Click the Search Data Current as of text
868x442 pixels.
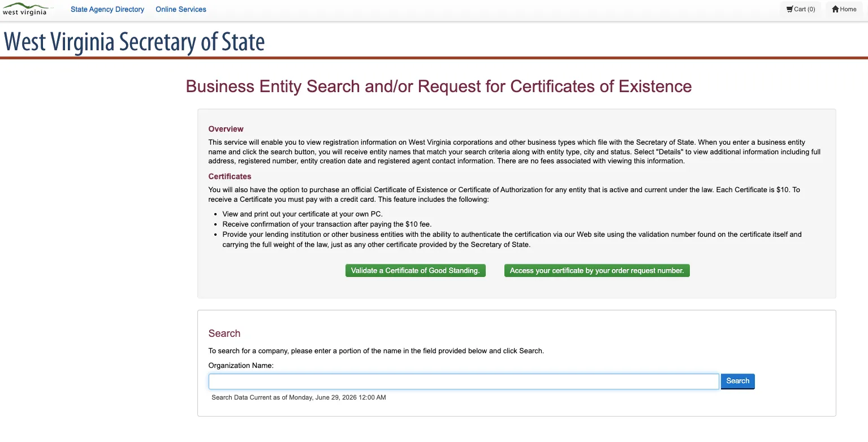pos(299,397)
